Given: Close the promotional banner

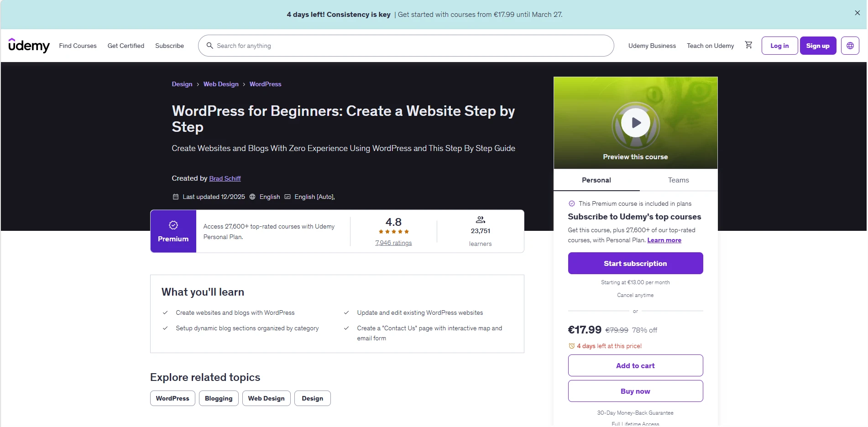Looking at the screenshot, I should coord(857,12).
